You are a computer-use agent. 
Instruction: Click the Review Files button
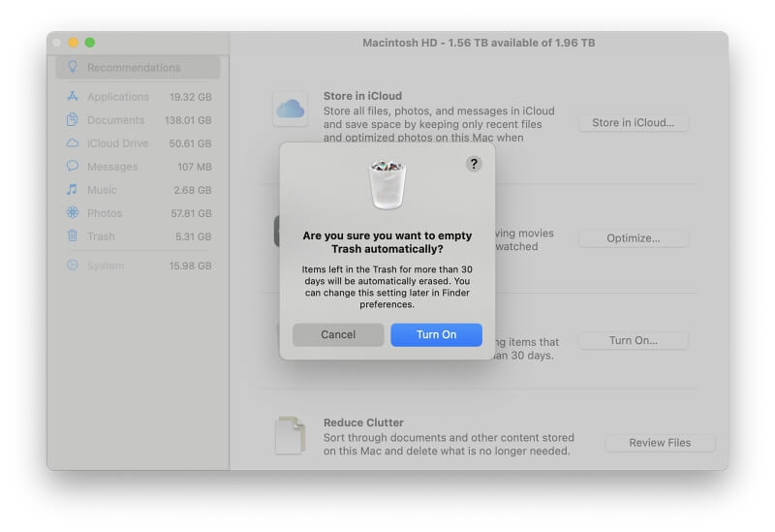(660, 443)
